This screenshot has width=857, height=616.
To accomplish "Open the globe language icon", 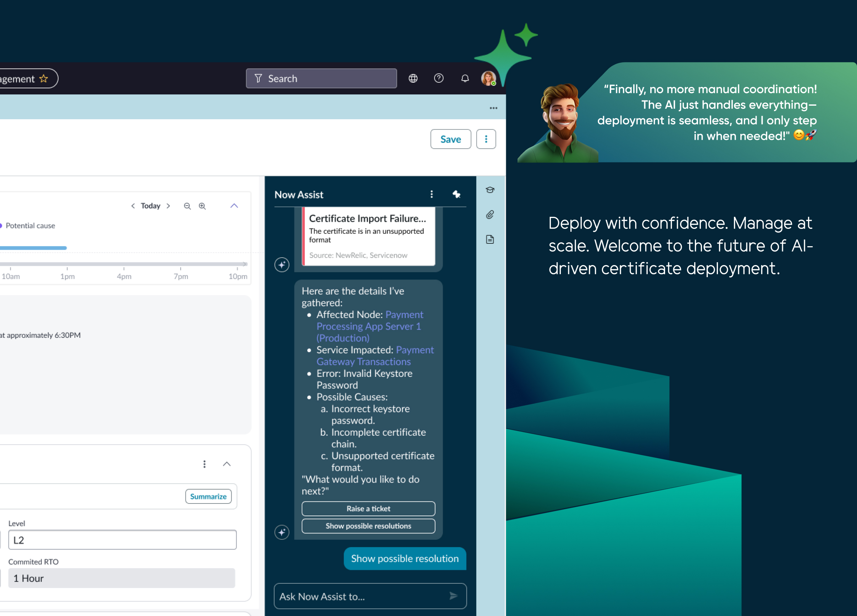I will (x=413, y=79).
